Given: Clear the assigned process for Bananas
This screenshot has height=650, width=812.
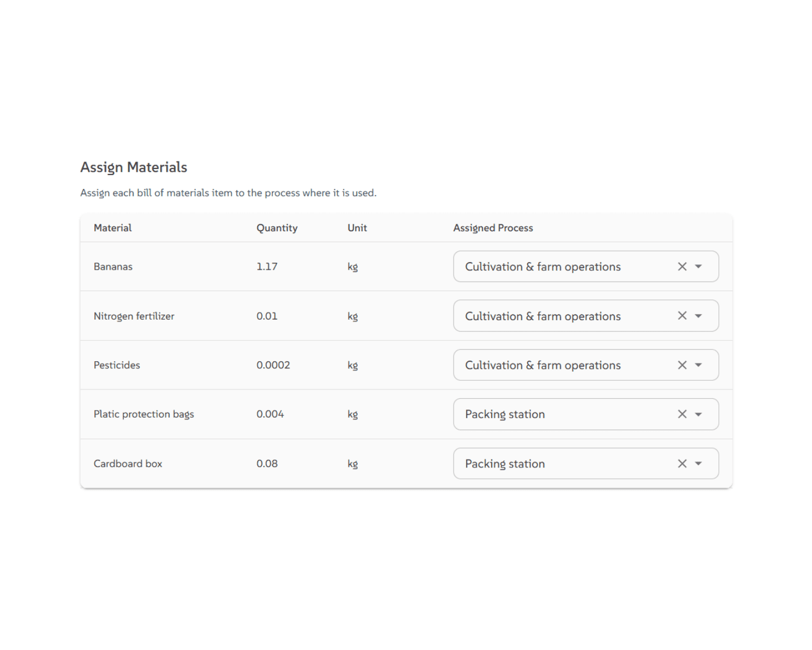Looking at the screenshot, I should click(x=682, y=266).
